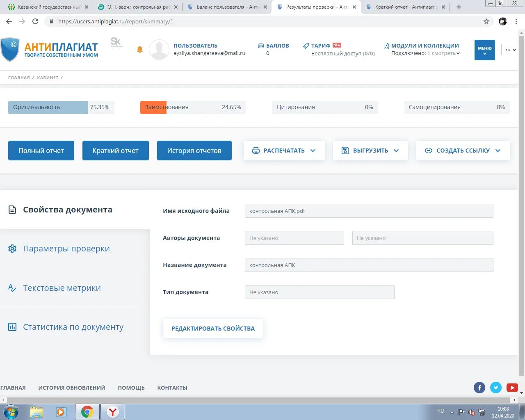Open ПОМОЩЬ footer link
This screenshot has height=420, width=525.
click(x=131, y=388)
